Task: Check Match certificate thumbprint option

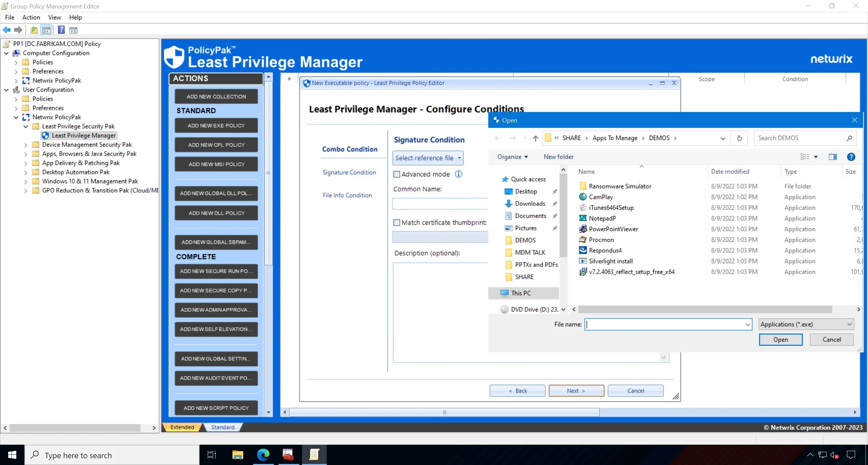Action: 396,222
